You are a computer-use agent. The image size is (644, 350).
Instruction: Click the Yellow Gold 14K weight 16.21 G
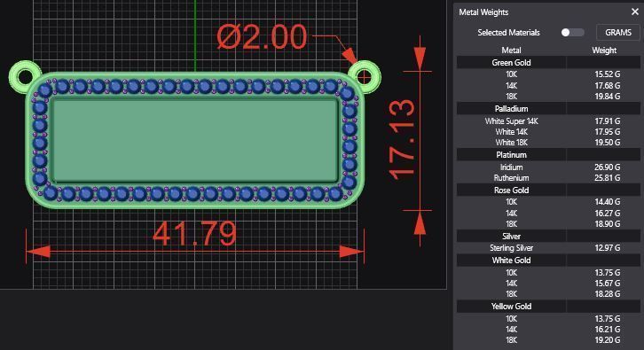(x=607, y=329)
